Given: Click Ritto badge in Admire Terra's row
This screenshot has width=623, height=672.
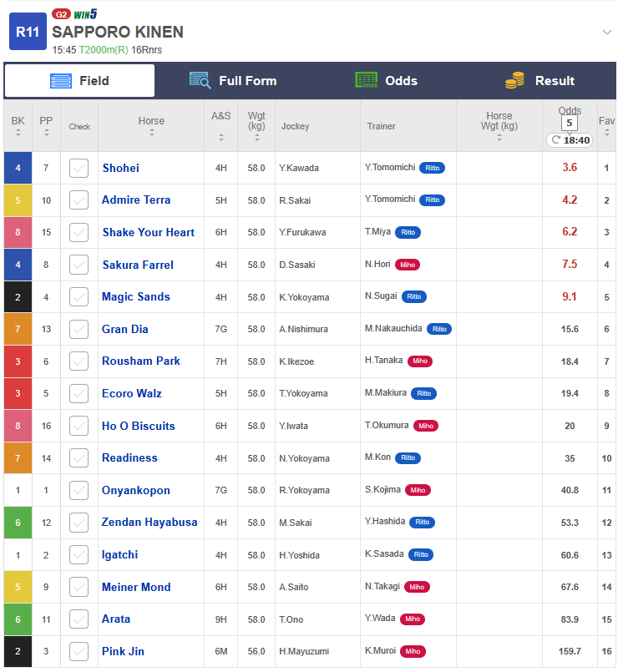Looking at the screenshot, I should 433,200.
